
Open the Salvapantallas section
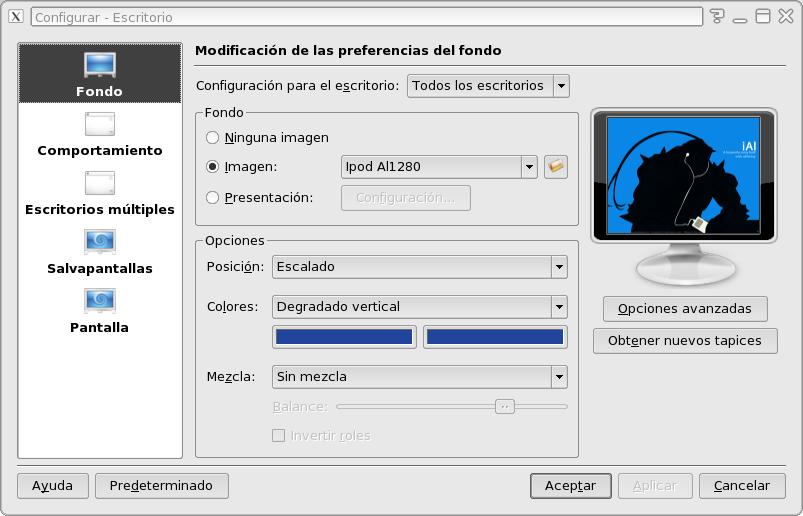100,252
